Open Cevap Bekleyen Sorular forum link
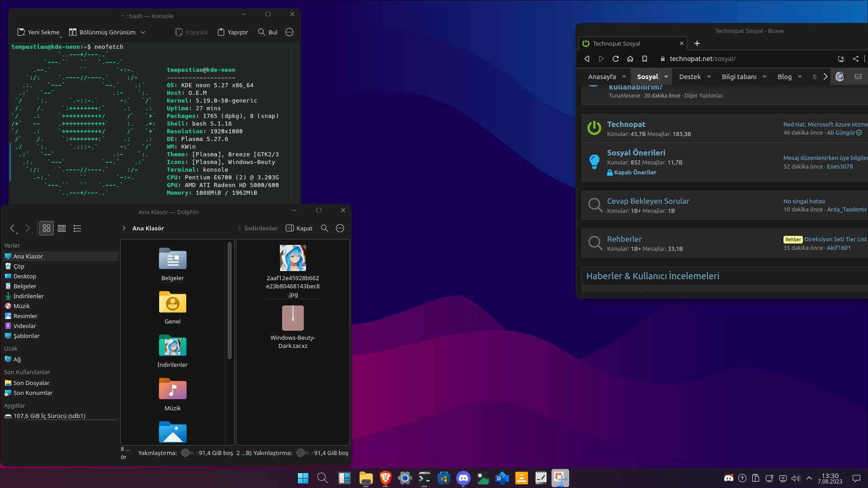 648,201
